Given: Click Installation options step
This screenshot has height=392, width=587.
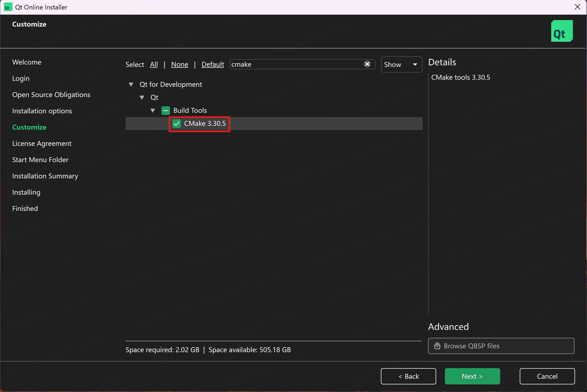Looking at the screenshot, I should (42, 111).
